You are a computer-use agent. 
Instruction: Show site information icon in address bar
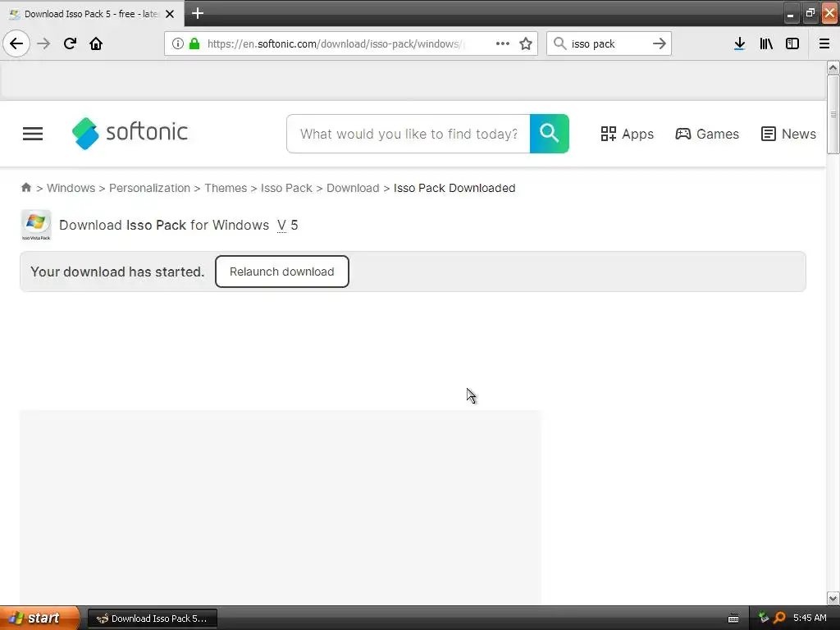(177, 43)
